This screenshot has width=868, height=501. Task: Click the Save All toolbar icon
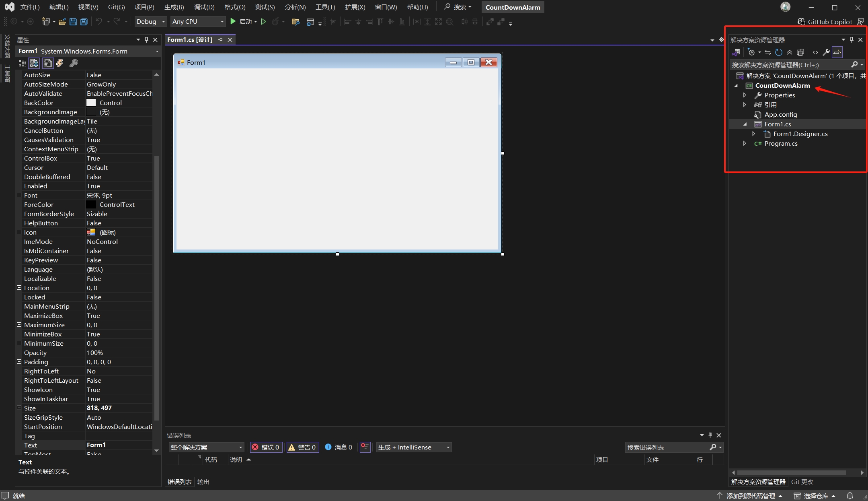84,22
